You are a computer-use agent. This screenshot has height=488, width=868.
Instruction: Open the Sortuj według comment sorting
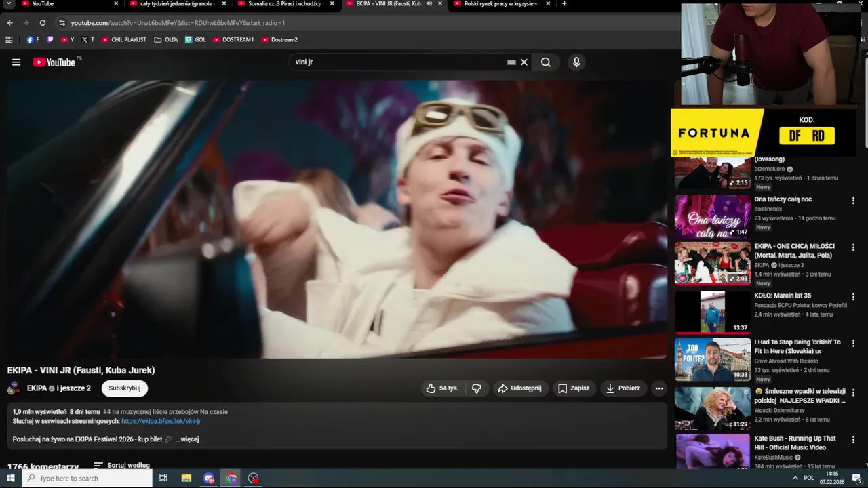coord(121,466)
